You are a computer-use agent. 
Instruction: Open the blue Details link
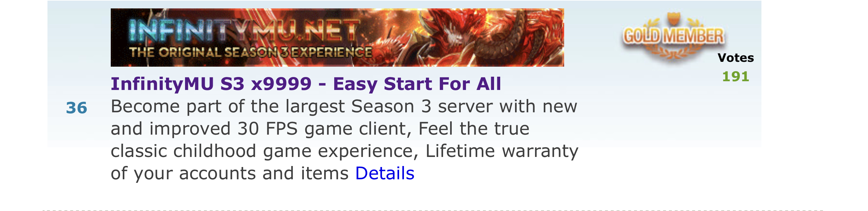pyautogui.click(x=385, y=173)
